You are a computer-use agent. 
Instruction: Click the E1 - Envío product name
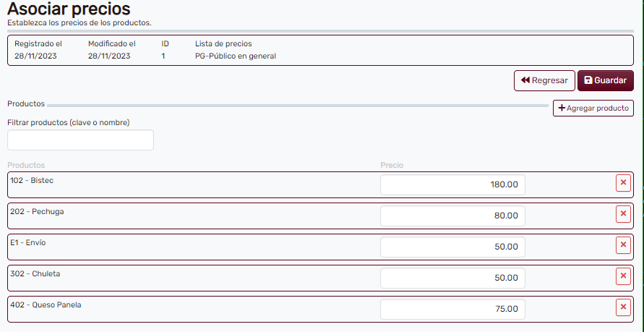[28, 242]
